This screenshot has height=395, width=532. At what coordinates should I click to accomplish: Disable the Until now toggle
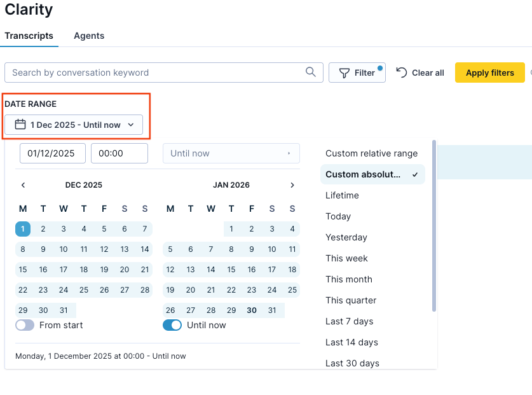[171, 325]
